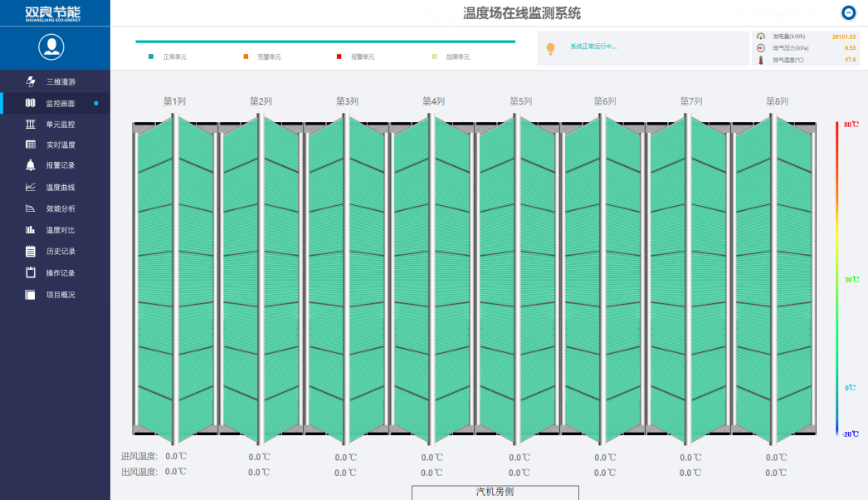Click the 效能分析 efficiency analysis icon

pyautogui.click(x=29, y=208)
